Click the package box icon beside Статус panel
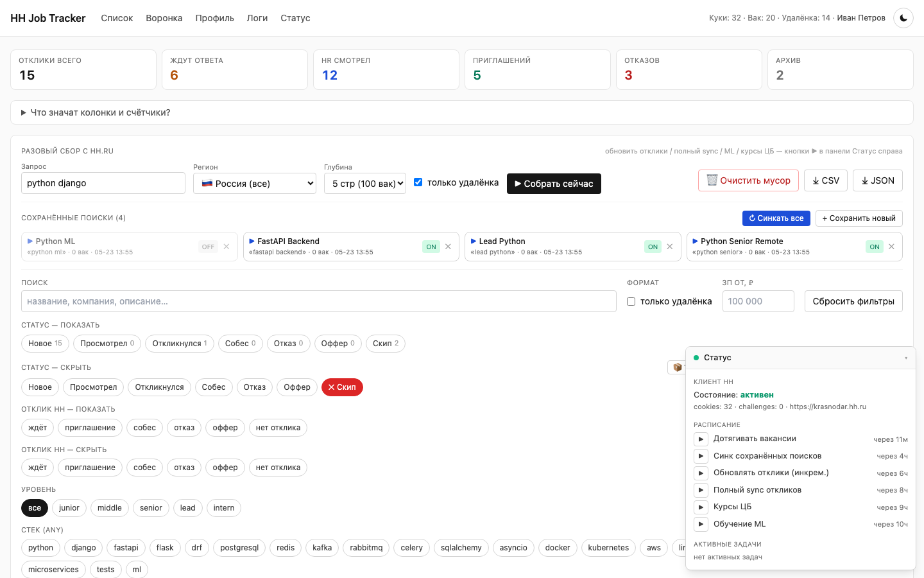924x578 pixels. pos(677,367)
